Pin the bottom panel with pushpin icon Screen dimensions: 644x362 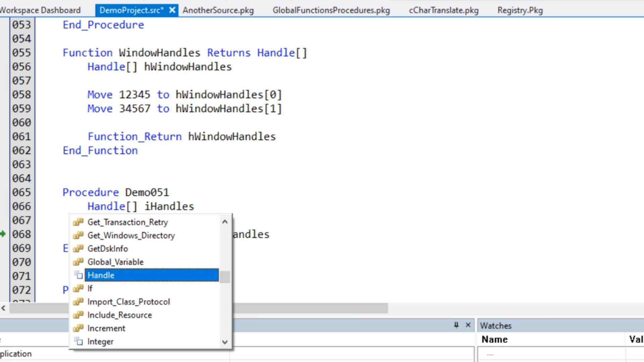[456, 325]
